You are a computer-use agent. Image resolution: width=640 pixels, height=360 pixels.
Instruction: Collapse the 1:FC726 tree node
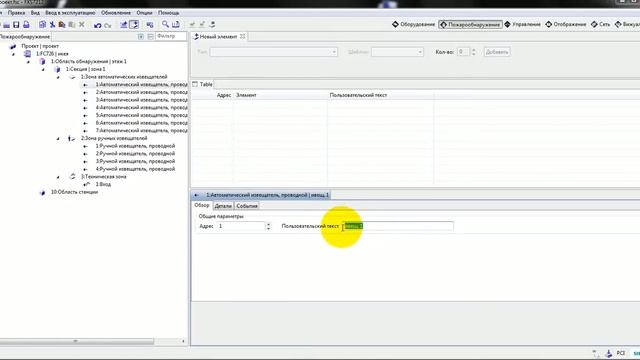[13, 54]
